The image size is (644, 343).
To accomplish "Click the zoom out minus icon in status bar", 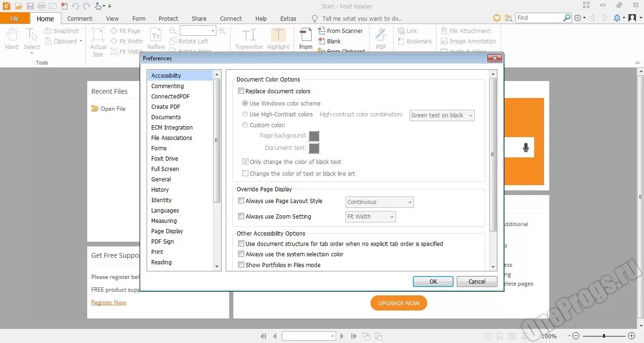I will pos(576,336).
